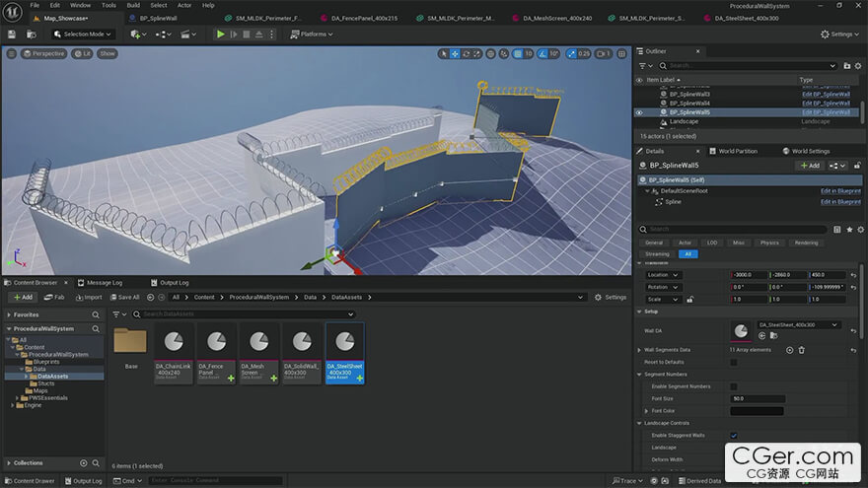
Task: Open the viewport Show menu
Action: [108, 53]
